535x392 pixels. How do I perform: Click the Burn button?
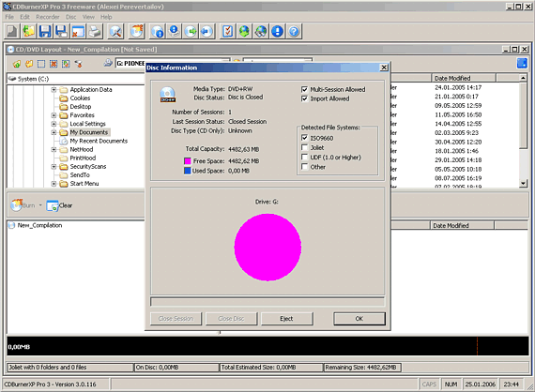click(23, 205)
